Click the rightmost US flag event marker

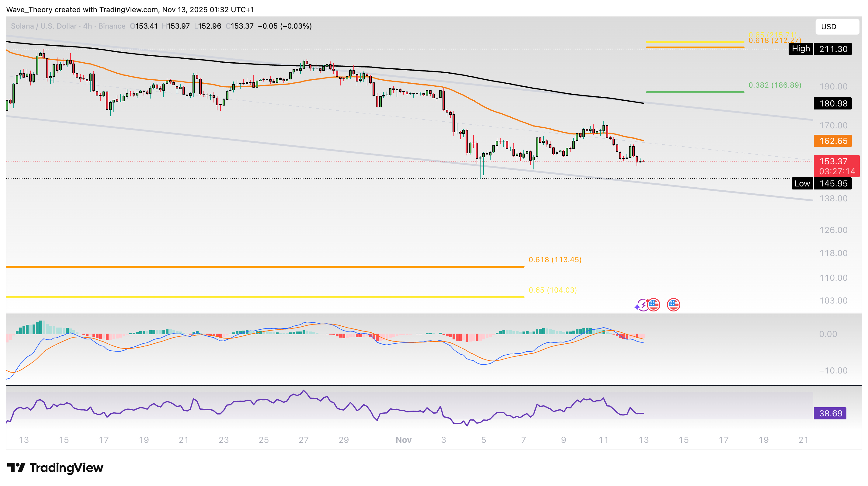673,305
